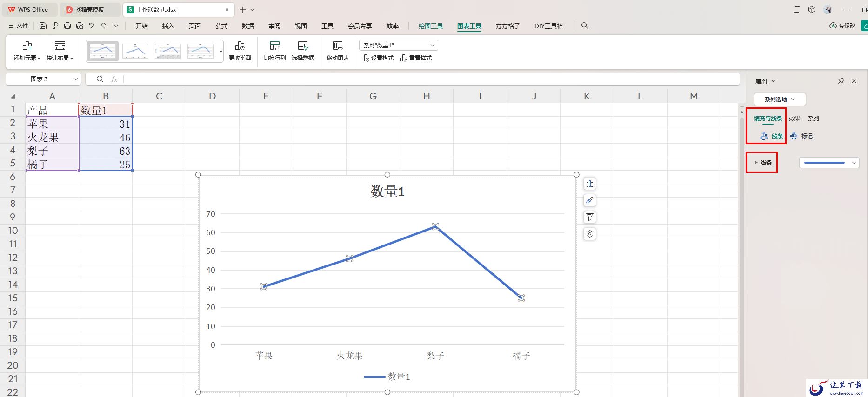Image resolution: width=868 pixels, height=397 pixels.
Task: Click the 切换行列 button
Action: [274, 51]
